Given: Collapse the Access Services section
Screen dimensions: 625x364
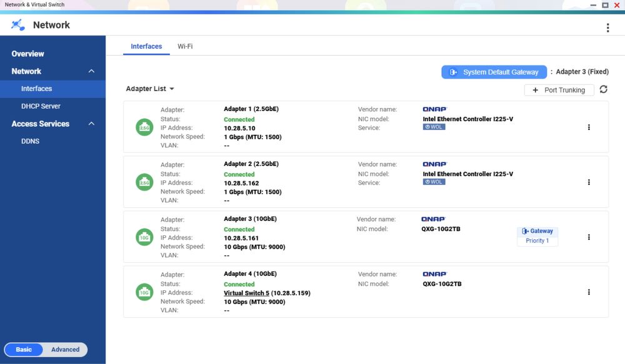Looking at the screenshot, I should (91, 124).
